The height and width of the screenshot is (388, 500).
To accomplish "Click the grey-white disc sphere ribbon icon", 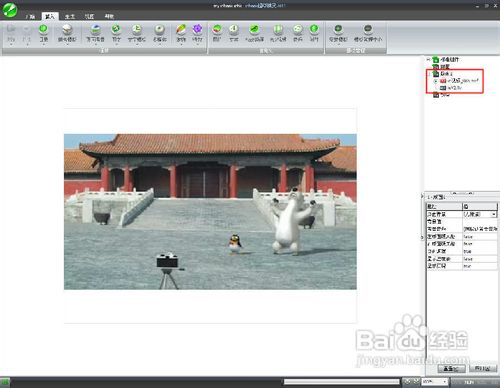I will click(160, 29).
